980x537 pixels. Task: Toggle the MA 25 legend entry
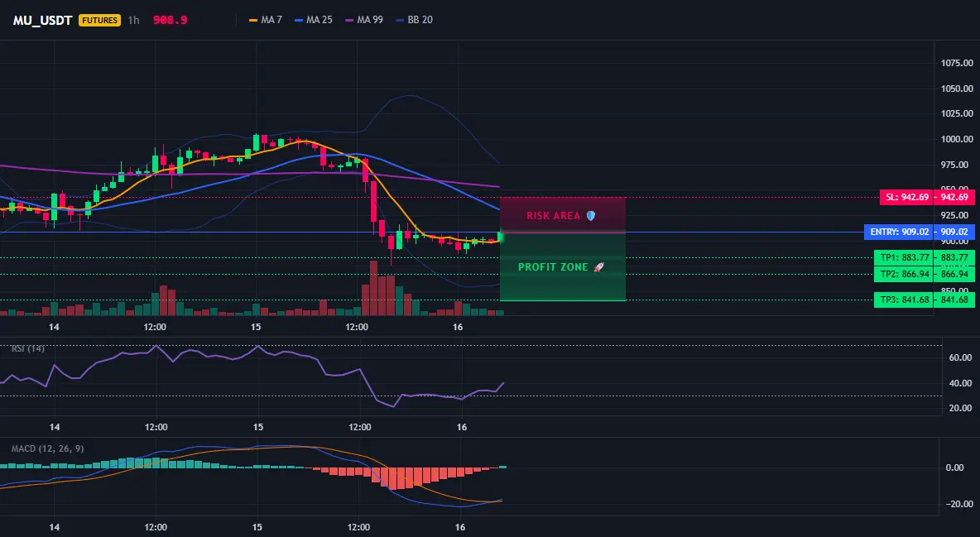[x=314, y=20]
